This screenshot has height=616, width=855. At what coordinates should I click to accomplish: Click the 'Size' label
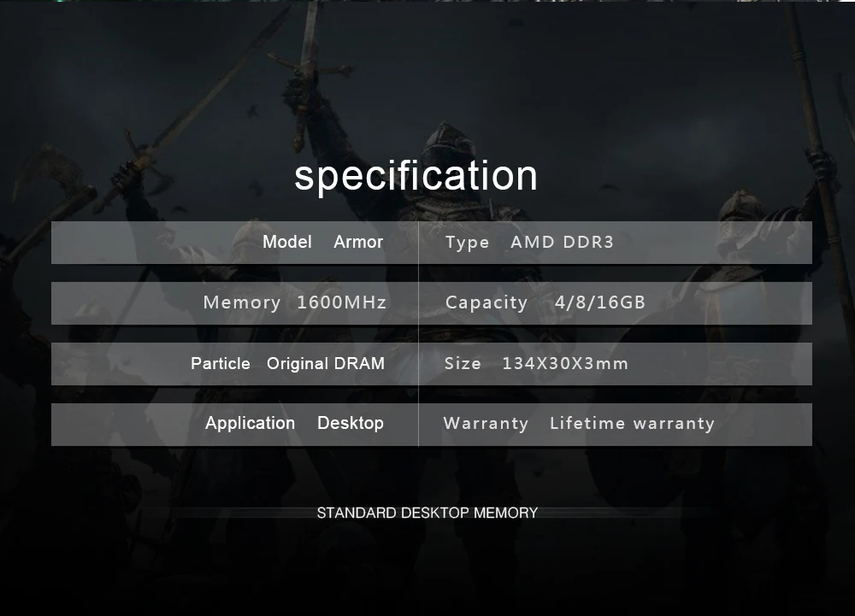[463, 363]
